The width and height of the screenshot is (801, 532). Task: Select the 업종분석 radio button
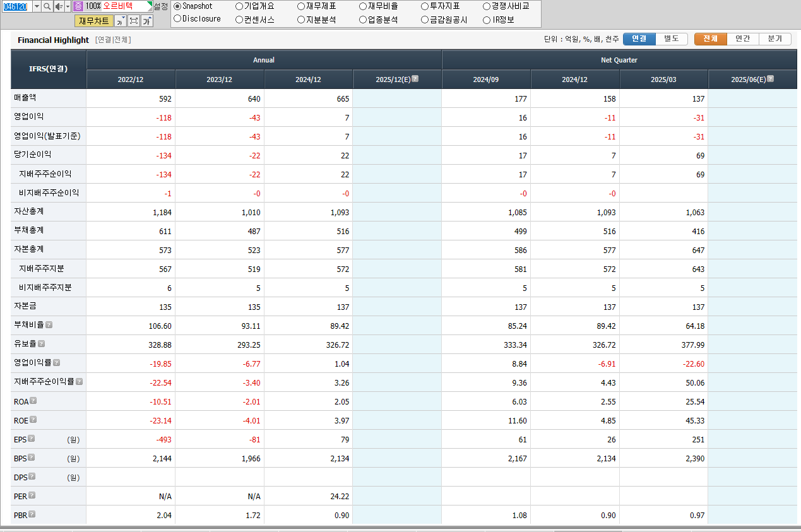pos(363,20)
